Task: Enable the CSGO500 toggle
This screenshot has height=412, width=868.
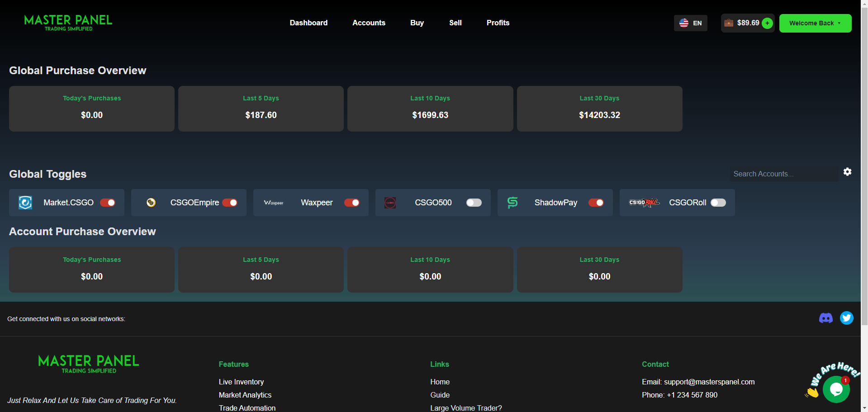Action: tap(474, 203)
